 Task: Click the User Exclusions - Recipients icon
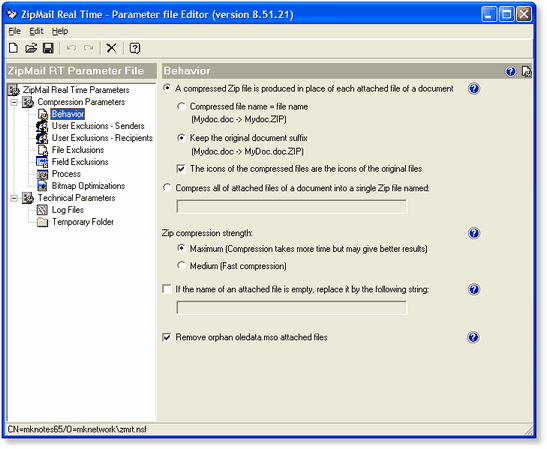pyautogui.click(x=42, y=138)
